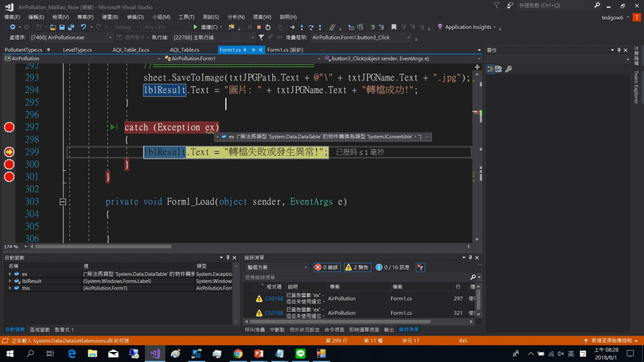Click the Save All icon
The height and width of the screenshot is (362, 644).
click(x=71, y=27)
